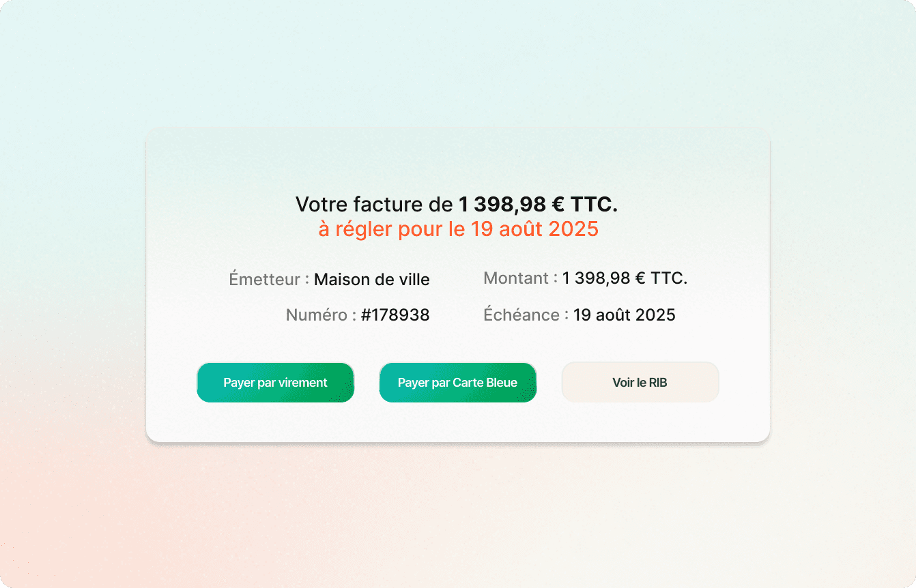Pay by card via Carte Bleue button
916x588 pixels.
457,383
